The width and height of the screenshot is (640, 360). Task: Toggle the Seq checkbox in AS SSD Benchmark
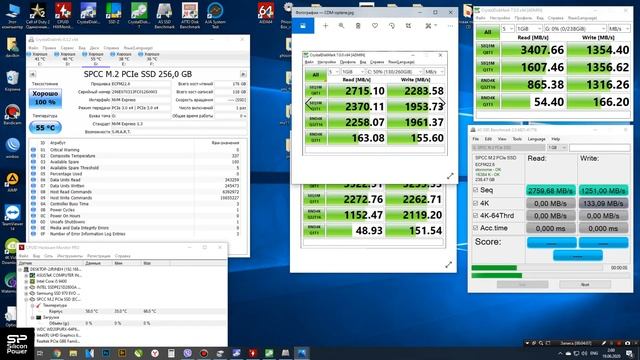pos(476,190)
